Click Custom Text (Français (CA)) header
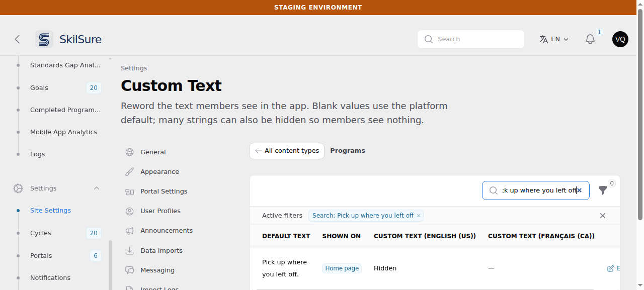Screen dimensions: 644x290 [x=541, y=236]
